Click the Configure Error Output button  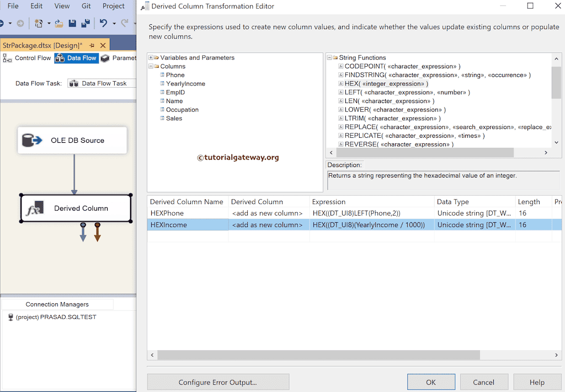218,382
